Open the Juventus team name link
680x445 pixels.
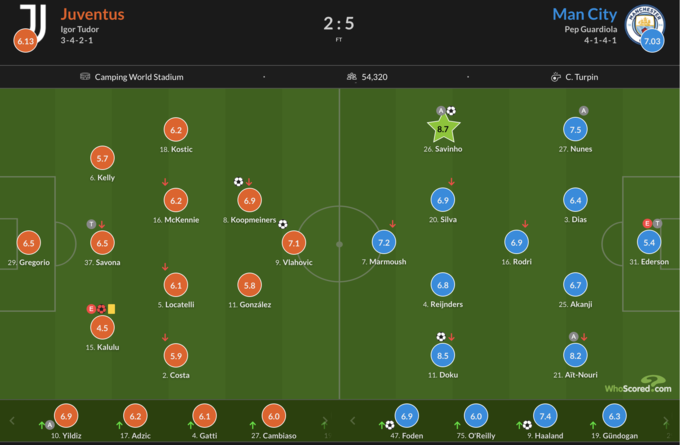click(x=92, y=14)
